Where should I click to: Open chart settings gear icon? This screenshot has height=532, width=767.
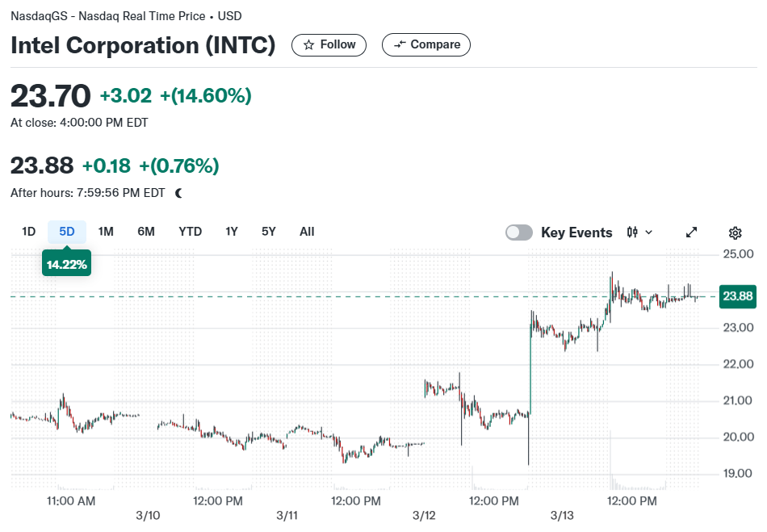point(735,232)
